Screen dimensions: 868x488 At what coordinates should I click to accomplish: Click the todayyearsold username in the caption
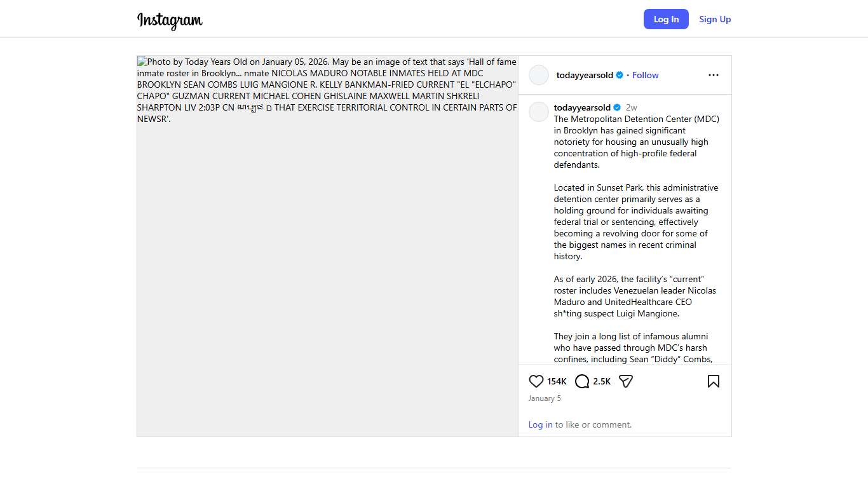click(582, 107)
